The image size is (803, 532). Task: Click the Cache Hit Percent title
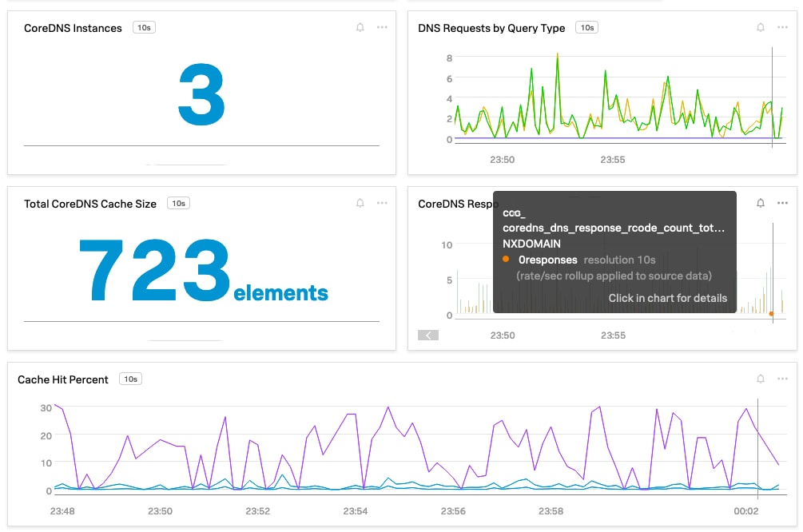click(63, 379)
